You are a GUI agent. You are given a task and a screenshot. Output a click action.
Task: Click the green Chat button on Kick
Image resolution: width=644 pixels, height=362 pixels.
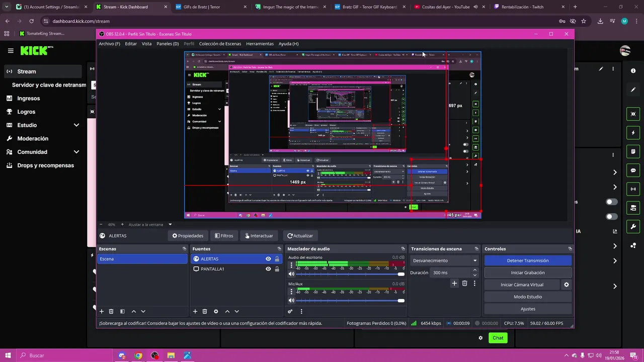(498, 338)
